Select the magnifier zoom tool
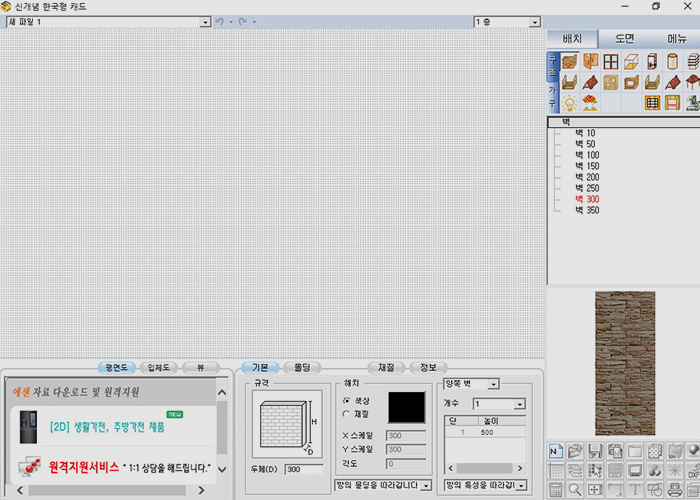 click(575, 489)
